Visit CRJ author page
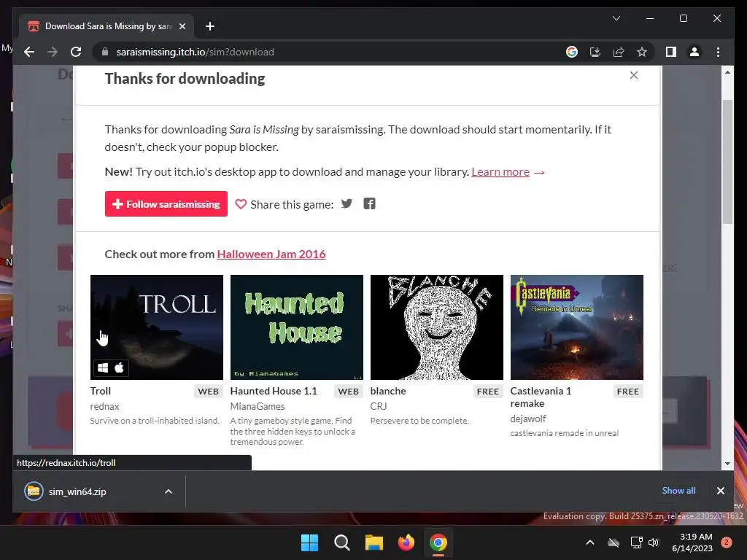The height and width of the screenshot is (560, 747). click(x=379, y=406)
